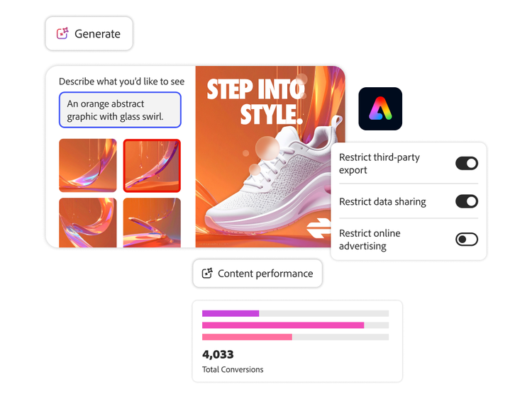Choose the red-outlined selected swirl thumbnail
Viewport: 532px width, 399px height.
152,165
